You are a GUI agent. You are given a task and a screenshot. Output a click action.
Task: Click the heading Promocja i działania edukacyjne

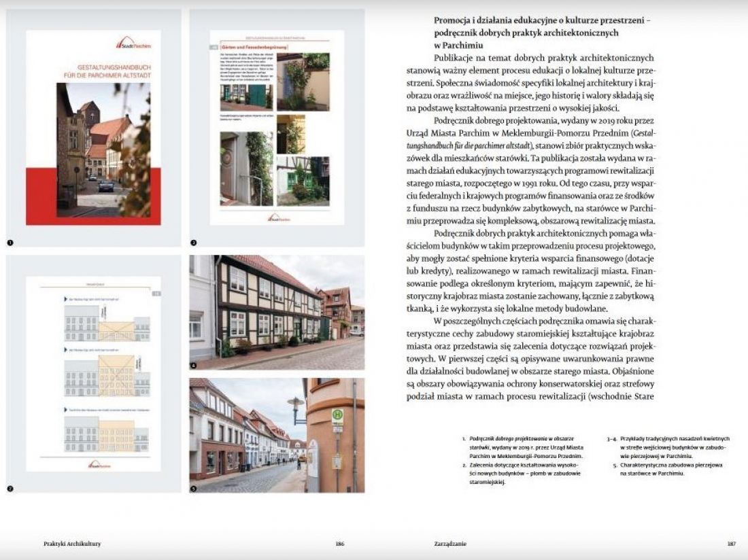(x=543, y=33)
